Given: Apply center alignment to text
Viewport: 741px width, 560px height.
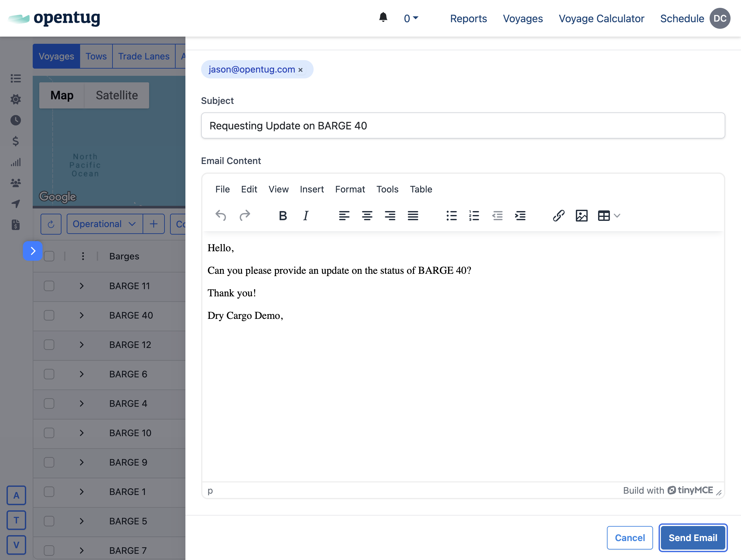Looking at the screenshot, I should tap(367, 216).
